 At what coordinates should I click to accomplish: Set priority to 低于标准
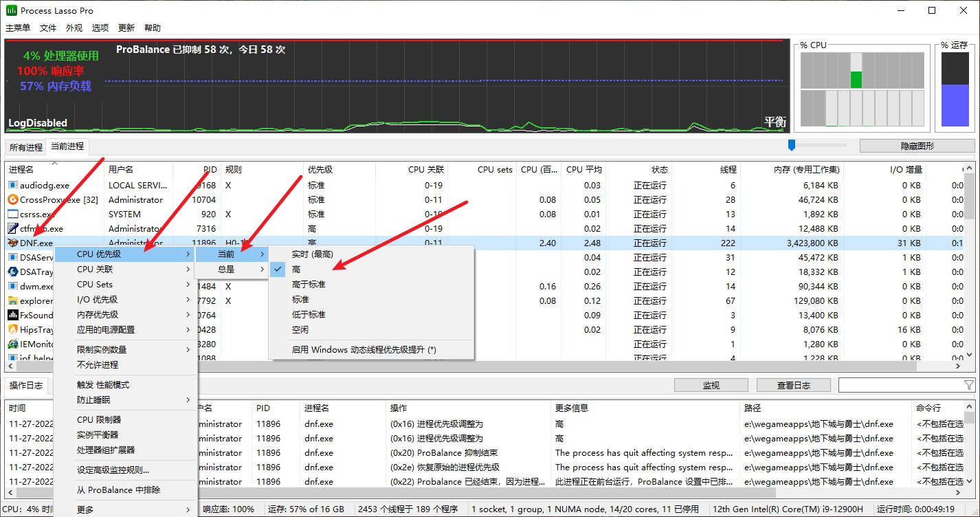(x=371, y=315)
